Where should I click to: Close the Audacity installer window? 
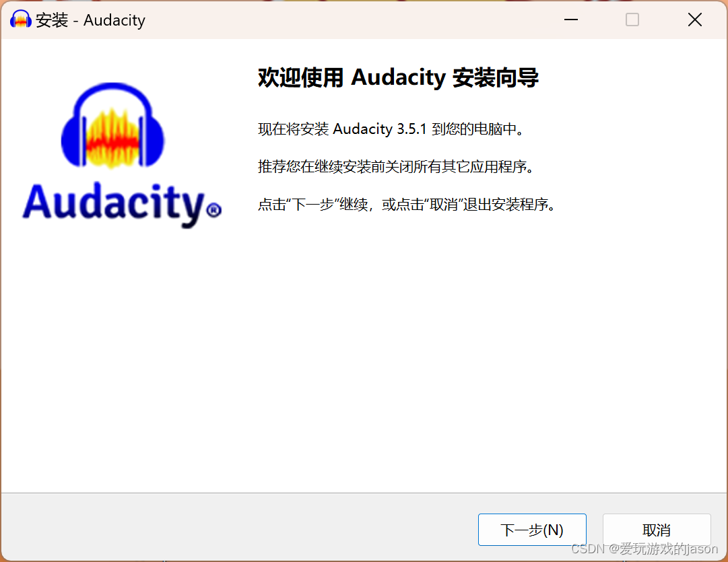[x=694, y=20]
